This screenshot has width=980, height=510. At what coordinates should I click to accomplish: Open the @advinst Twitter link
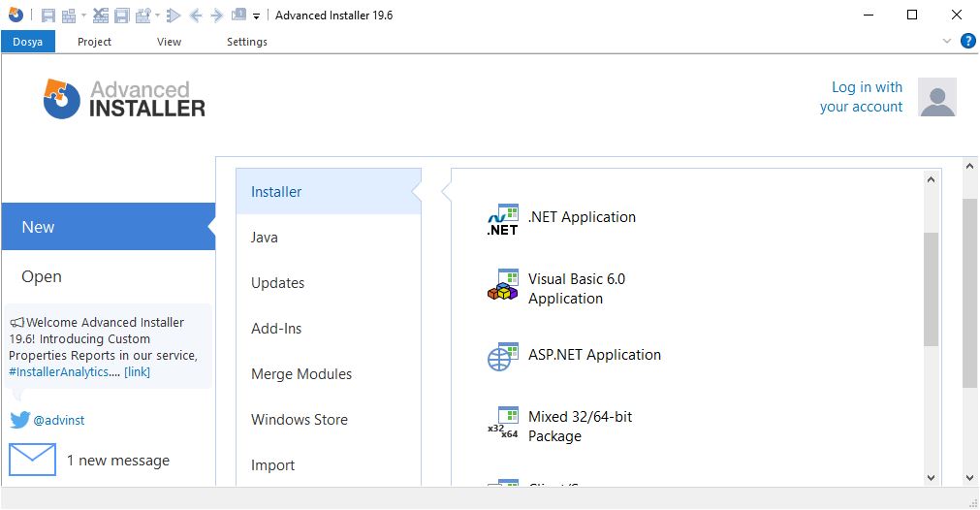tap(59, 420)
